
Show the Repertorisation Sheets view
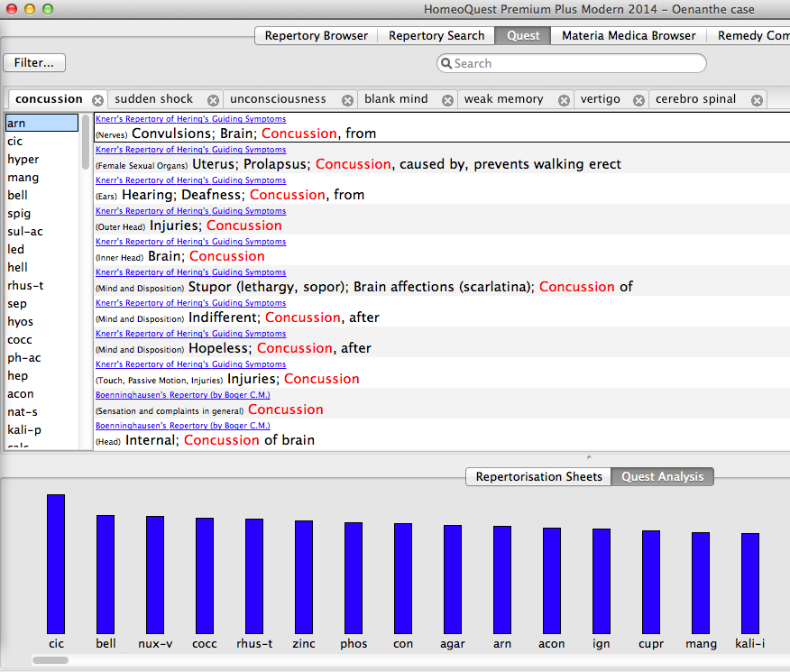coord(538,476)
